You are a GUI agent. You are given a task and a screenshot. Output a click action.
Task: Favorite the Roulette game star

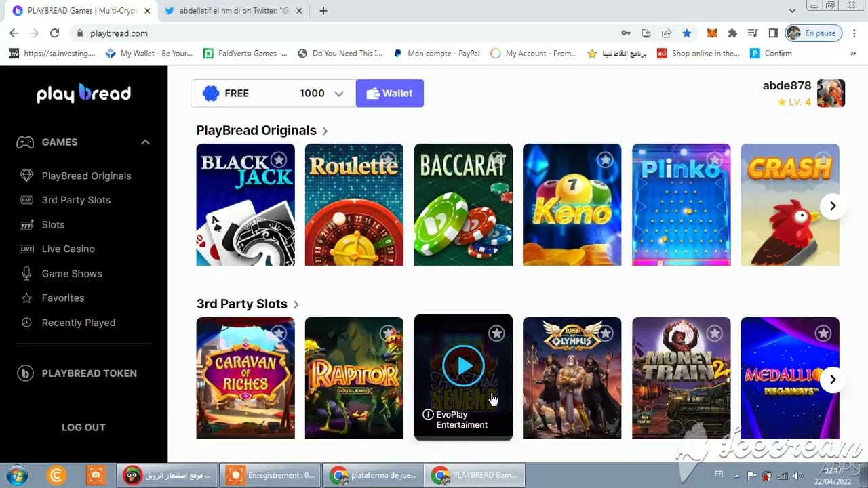388,160
